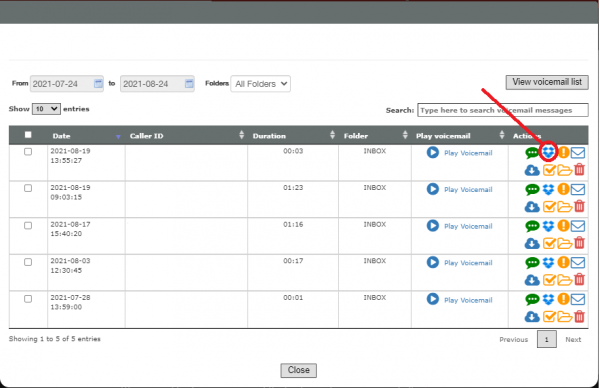Click the orange exclamation icon for 2021-08-03 12:30:45
This screenshot has height=388, width=600.
pyautogui.click(x=563, y=262)
